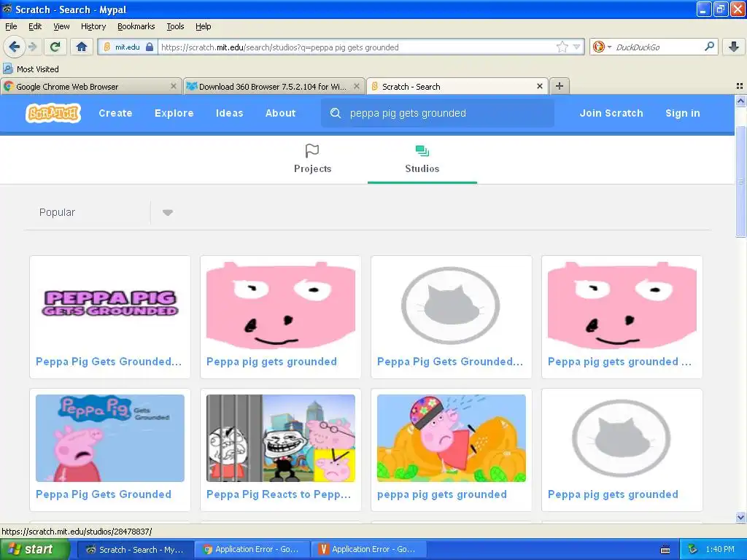
Task: Click the page scrollbar down arrow
Action: point(740,517)
